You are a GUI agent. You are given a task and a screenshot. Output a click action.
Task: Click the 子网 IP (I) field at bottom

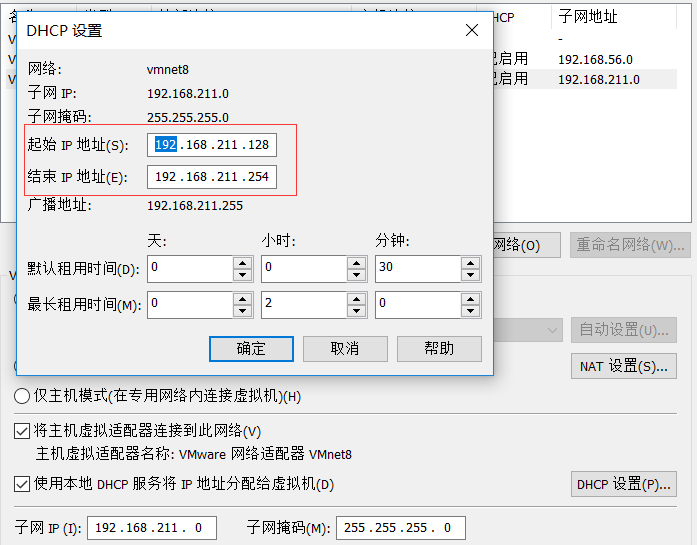152,528
